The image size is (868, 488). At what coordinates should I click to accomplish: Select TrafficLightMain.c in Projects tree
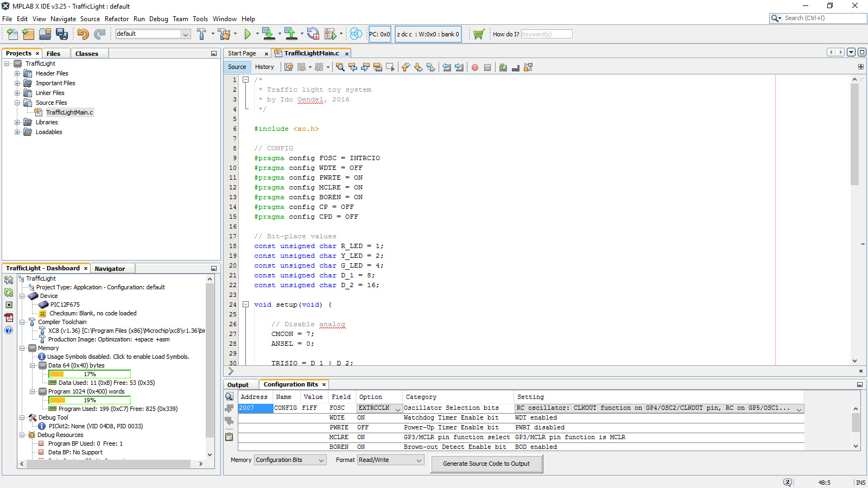(x=69, y=112)
